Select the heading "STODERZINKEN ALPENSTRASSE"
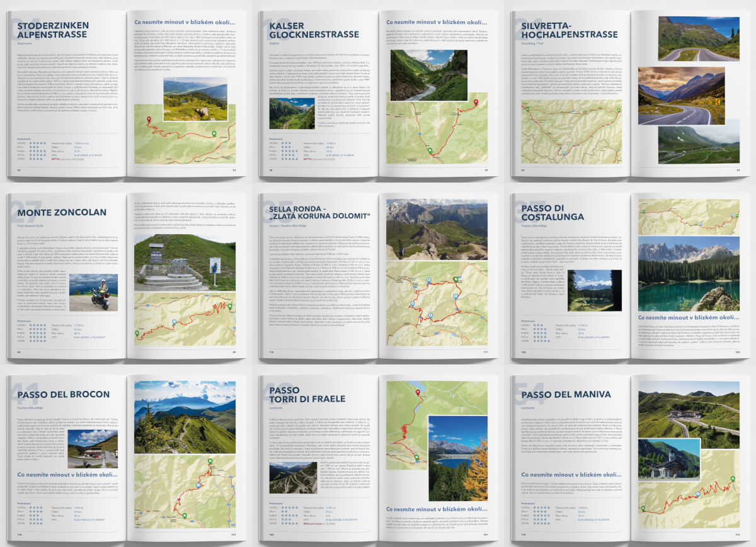 coord(52,30)
